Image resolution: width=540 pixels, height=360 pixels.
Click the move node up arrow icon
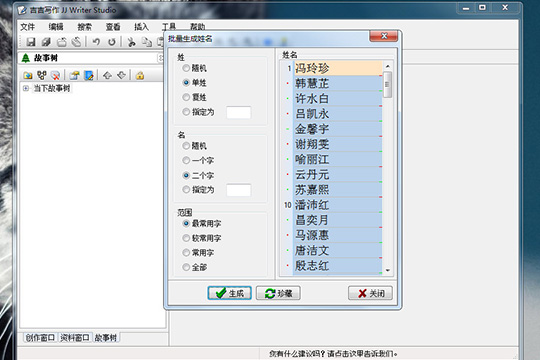click(x=107, y=75)
